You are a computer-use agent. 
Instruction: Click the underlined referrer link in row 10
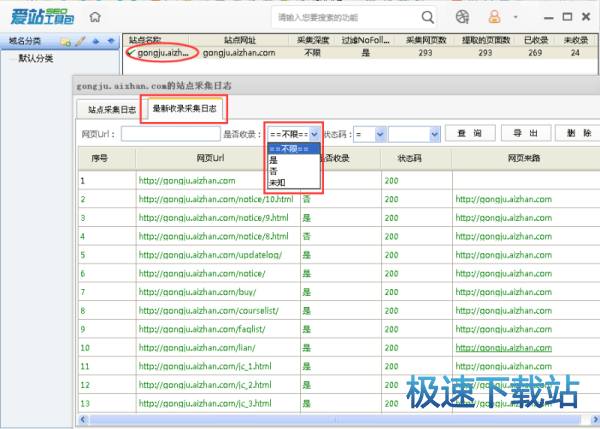(504, 348)
